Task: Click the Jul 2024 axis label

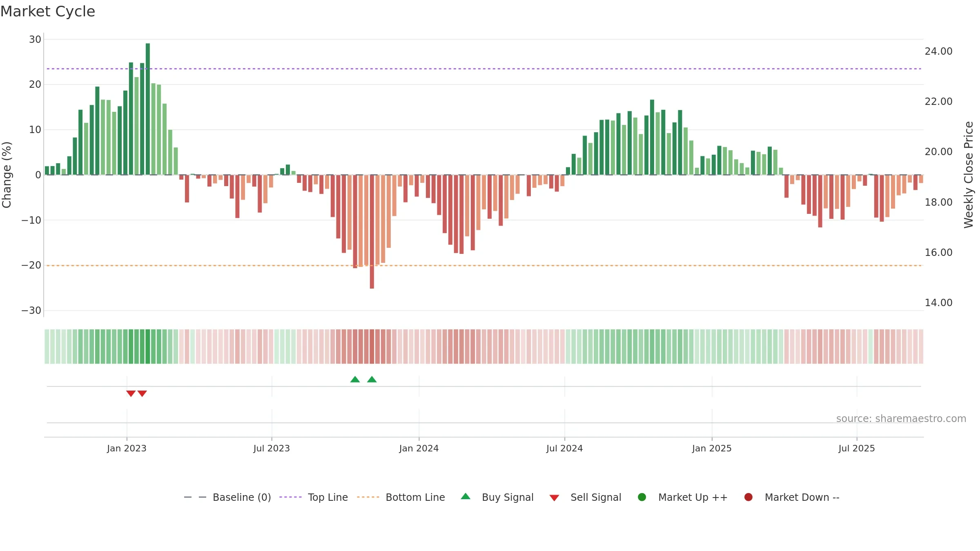Action: click(565, 448)
